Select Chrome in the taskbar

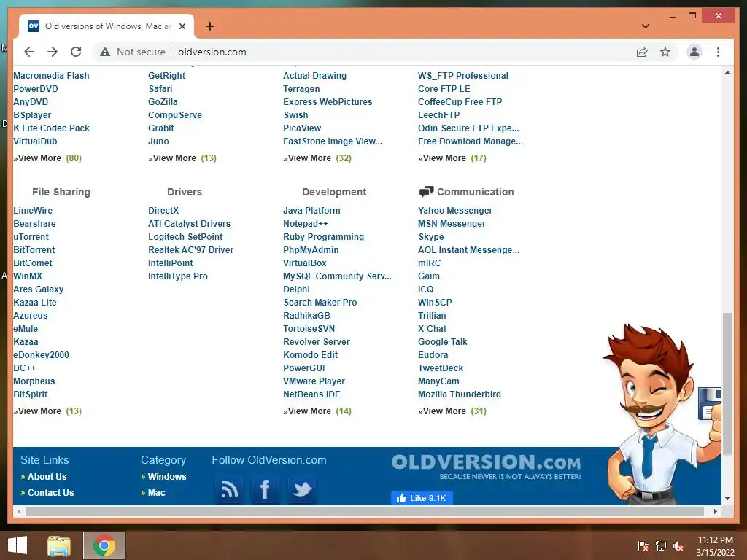pyautogui.click(x=104, y=545)
